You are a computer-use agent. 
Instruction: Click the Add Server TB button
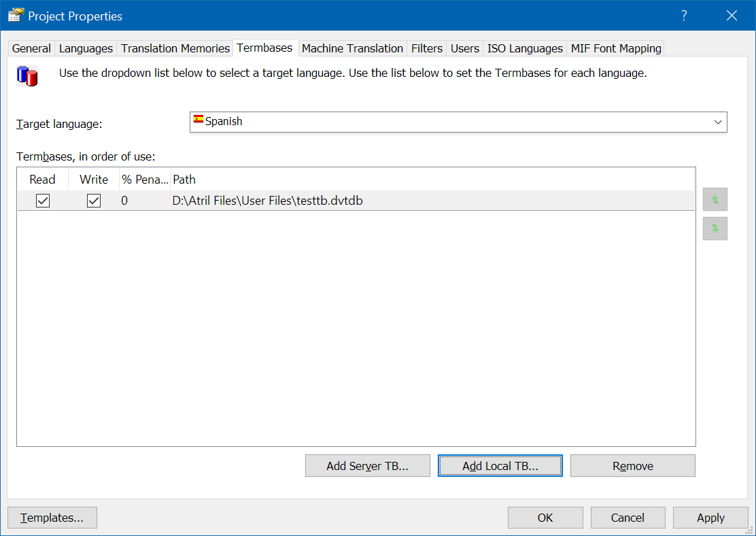click(368, 466)
